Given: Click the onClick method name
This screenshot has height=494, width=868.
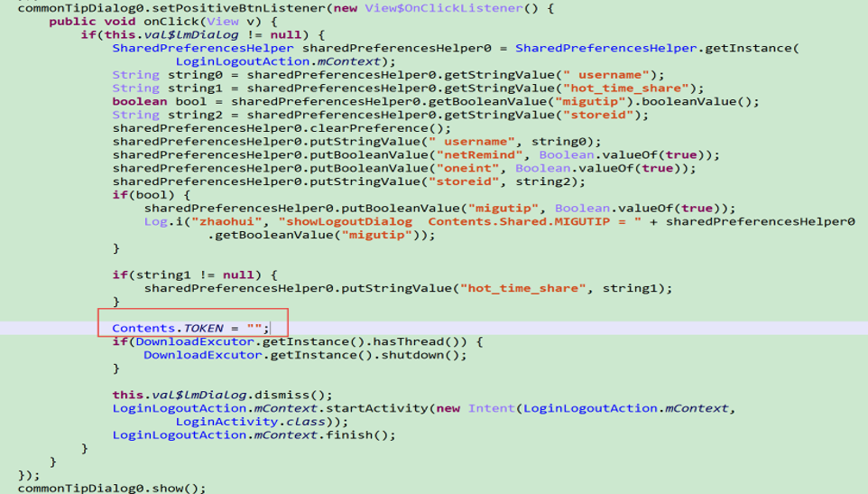Looking at the screenshot, I should (x=171, y=22).
